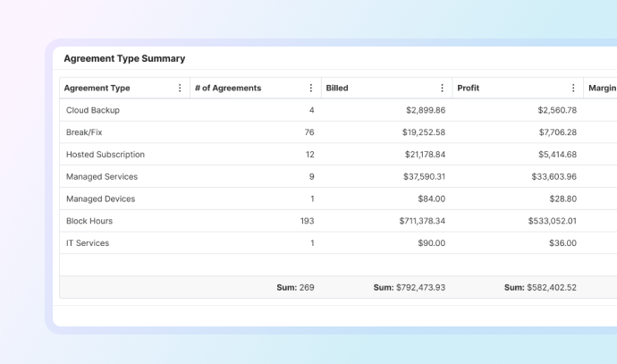Sort table by Profit header
The width and height of the screenshot is (617, 364).
(x=468, y=89)
